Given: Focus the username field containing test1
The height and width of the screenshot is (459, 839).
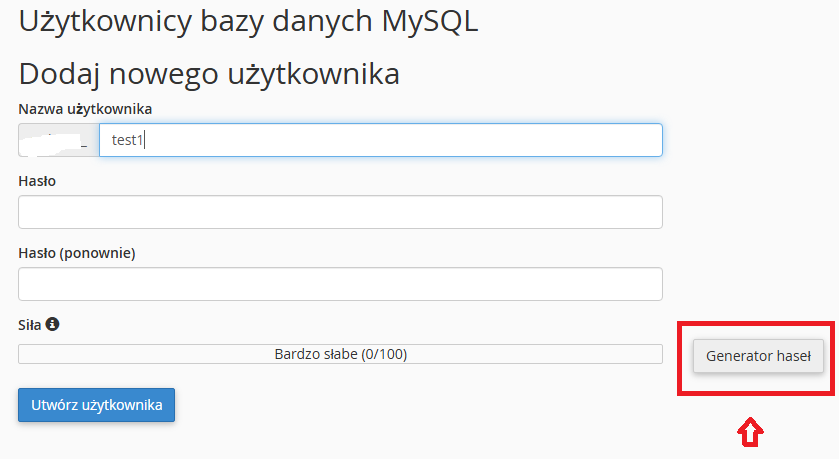Looking at the screenshot, I should point(380,140).
